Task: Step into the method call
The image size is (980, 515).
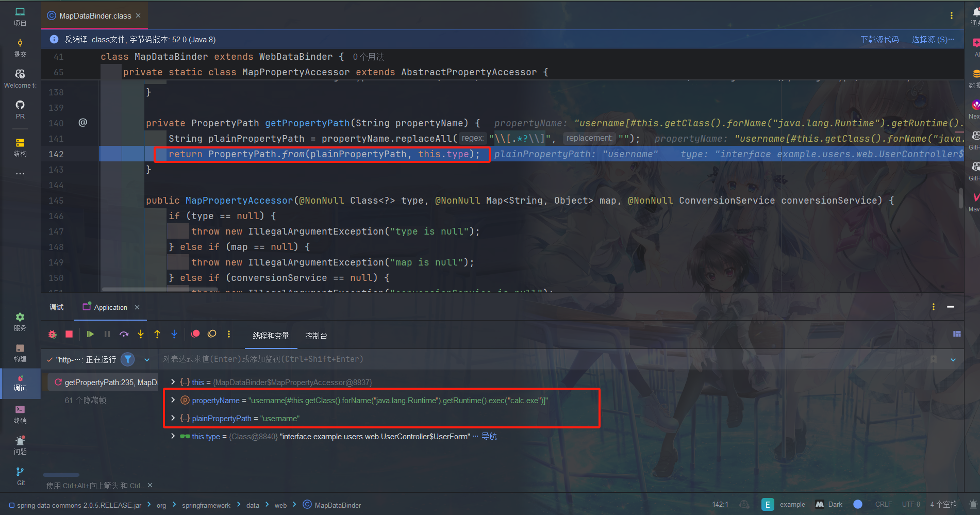Action: pyautogui.click(x=141, y=334)
